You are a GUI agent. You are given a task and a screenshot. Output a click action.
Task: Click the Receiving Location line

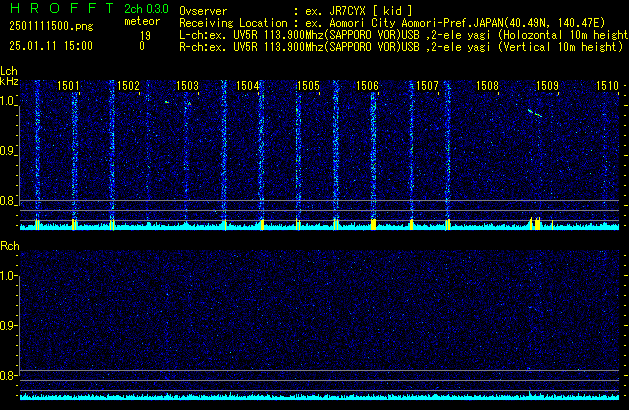coord(392,23)
